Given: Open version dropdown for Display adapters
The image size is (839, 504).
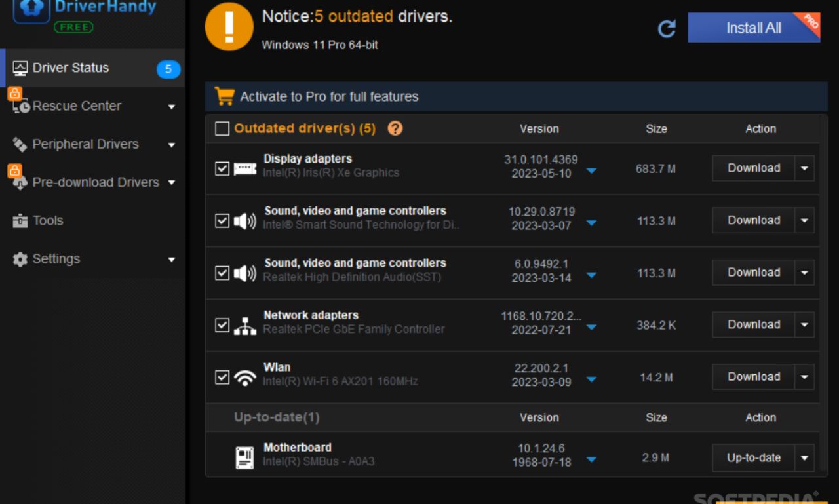Looking at the screenshot, I should (591, 171).
